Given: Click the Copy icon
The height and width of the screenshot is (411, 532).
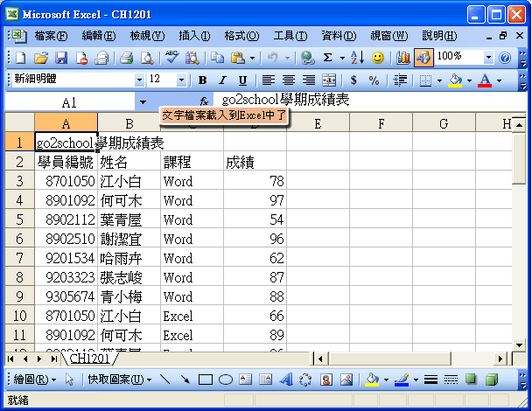Looking at the screenshot, I should [x=217, y=58].
